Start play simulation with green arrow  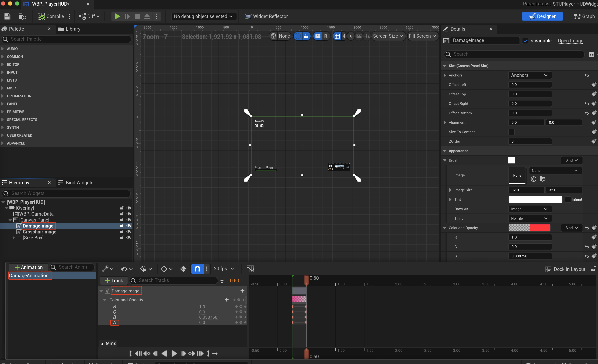117,16
